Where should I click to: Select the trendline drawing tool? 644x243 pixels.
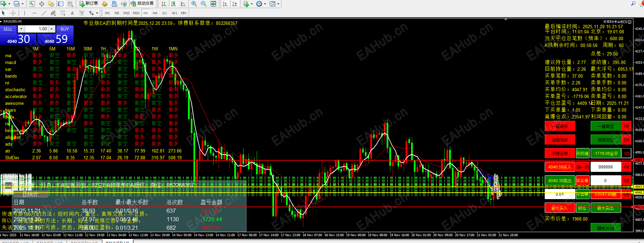tap(44, 13)
